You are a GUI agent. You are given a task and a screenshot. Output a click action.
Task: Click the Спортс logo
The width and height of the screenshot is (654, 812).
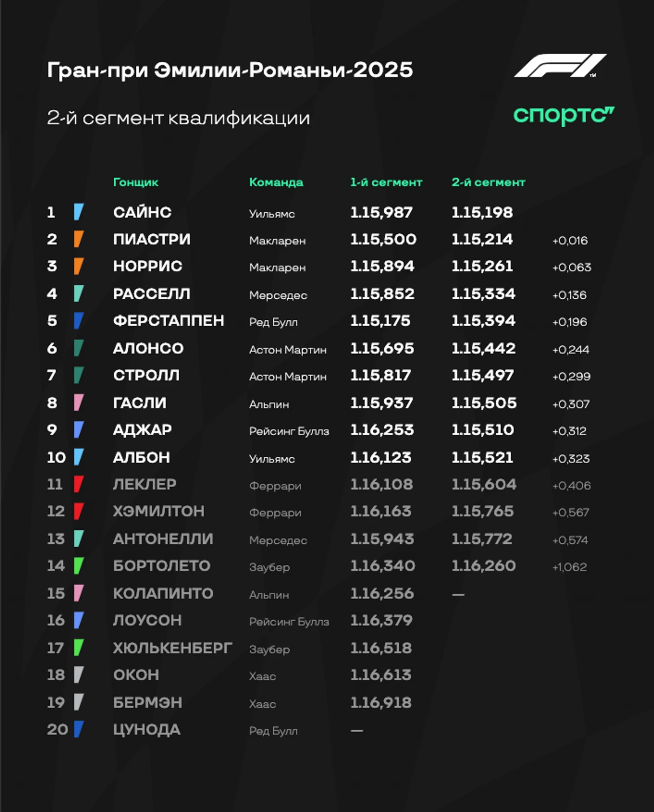(564, 116)
